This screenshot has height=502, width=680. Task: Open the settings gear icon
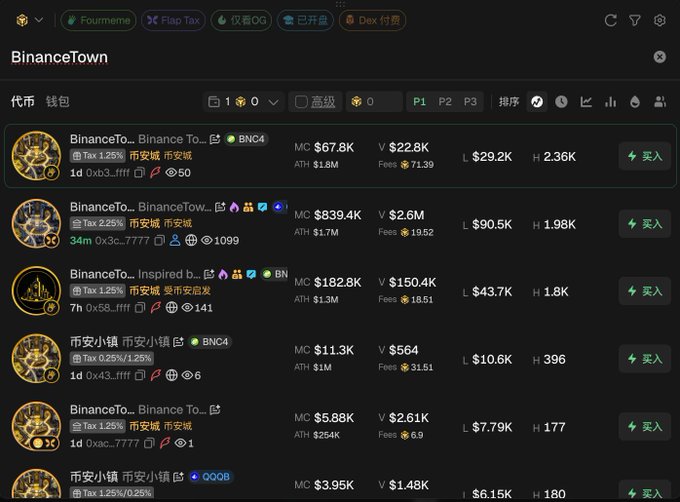tap(660, 20)
